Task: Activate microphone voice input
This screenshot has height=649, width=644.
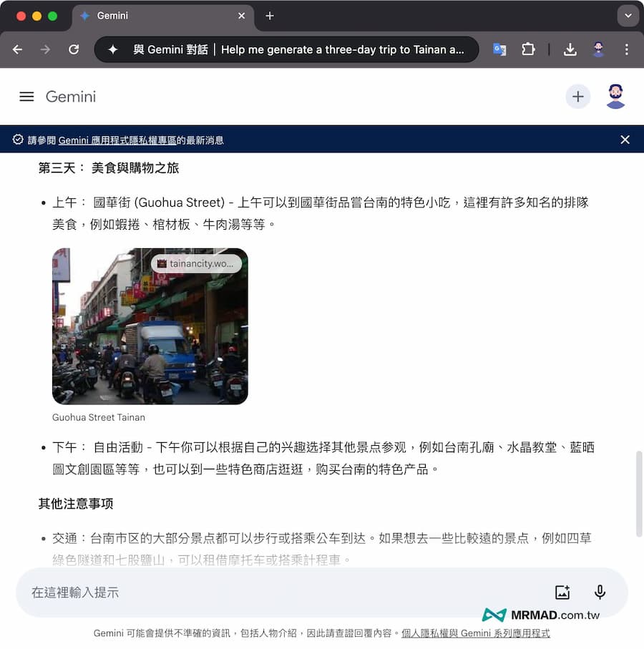Action: pos(600,592)
